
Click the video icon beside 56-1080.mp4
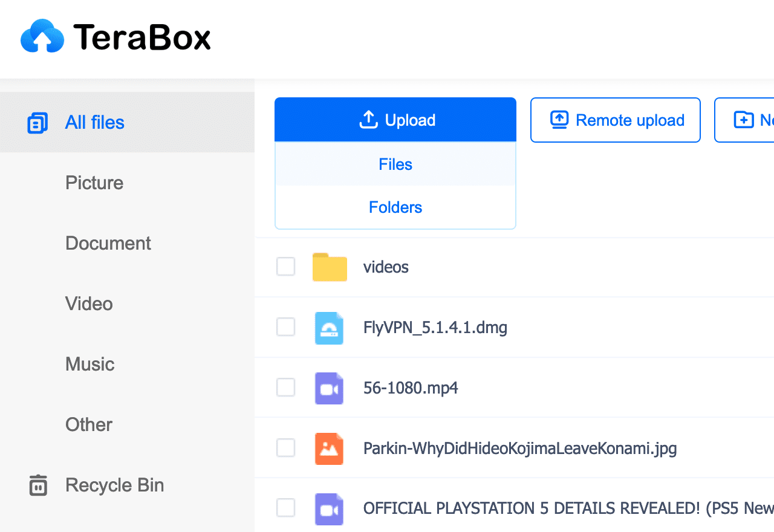(329, 388)
